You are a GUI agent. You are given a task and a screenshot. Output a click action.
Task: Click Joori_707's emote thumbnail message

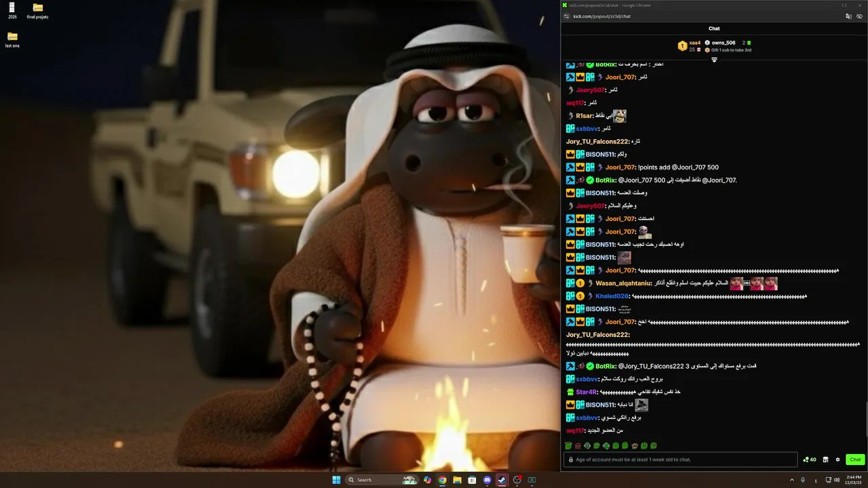645,232
